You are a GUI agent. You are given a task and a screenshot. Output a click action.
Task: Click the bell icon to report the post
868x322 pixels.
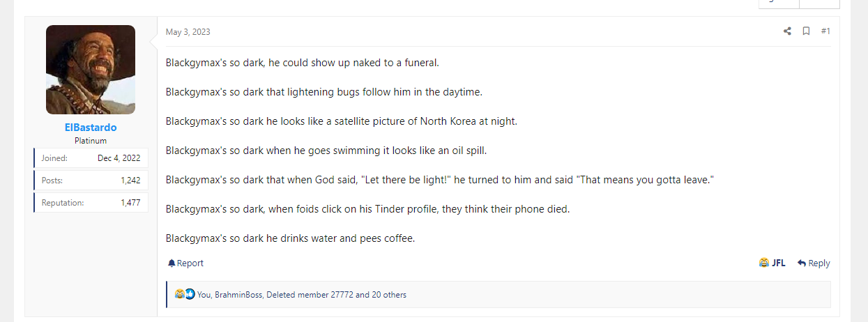172,263
